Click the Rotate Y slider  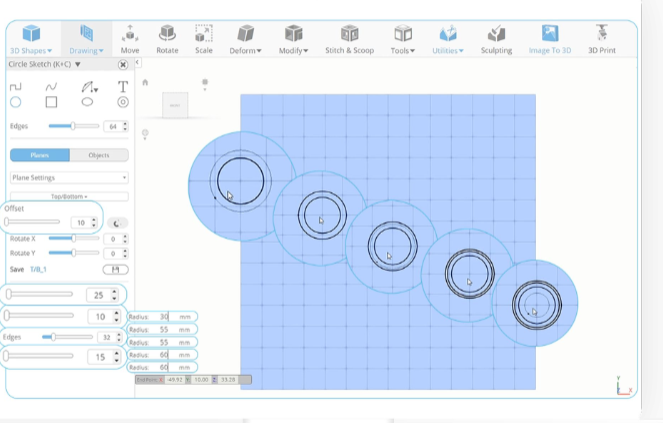click(74, 253)
